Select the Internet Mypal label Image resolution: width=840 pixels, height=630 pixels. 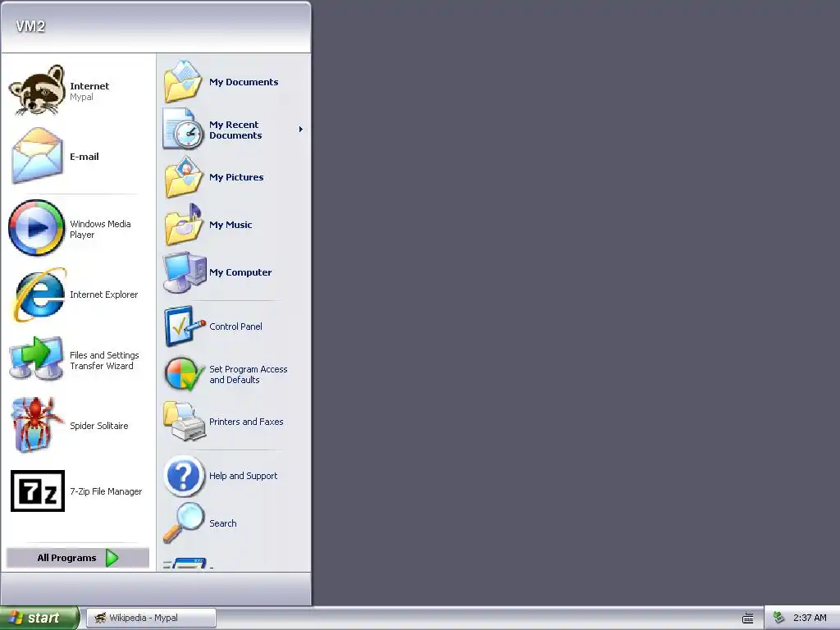(89, 91)
